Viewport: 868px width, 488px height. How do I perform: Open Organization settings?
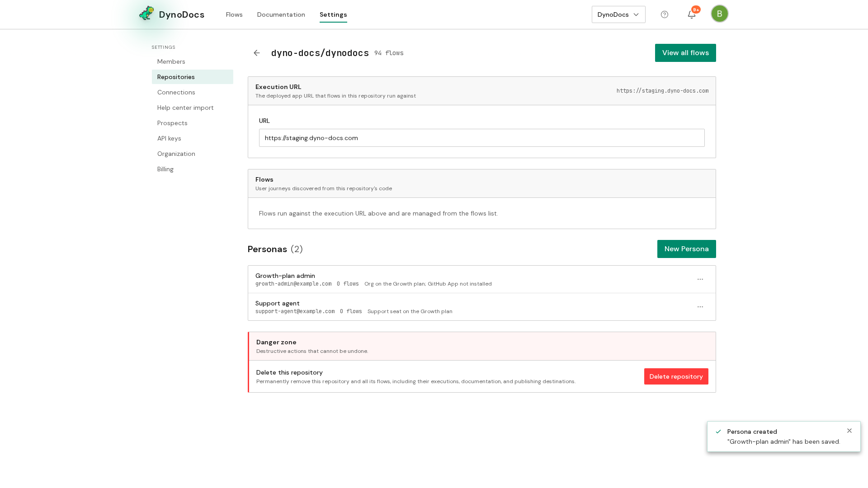click(193, 154)
